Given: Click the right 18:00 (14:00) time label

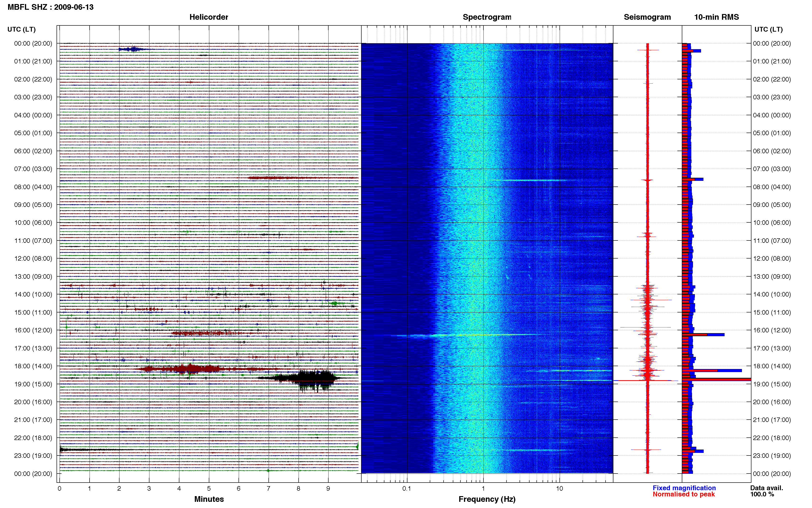Looking at the screenshot, I should click(x=772, y=366).
